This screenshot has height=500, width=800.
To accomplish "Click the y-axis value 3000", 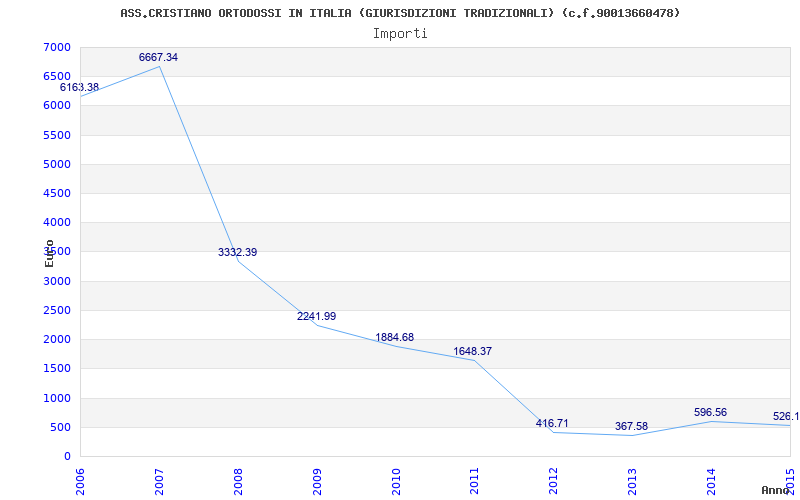I will (57, 281).
